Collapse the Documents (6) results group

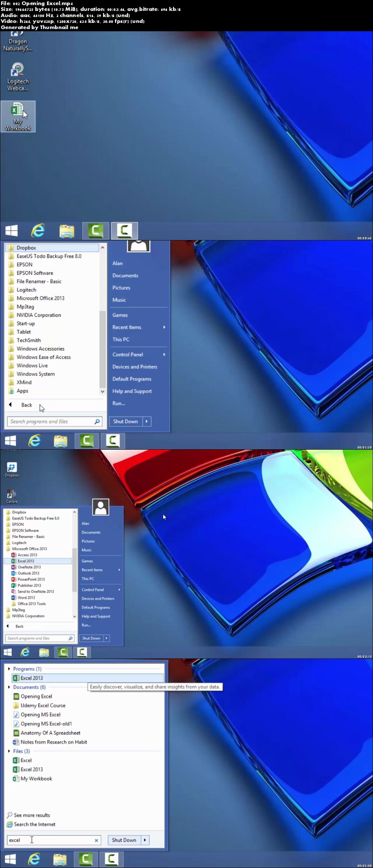pyautogui.click(x=9, y=687)
